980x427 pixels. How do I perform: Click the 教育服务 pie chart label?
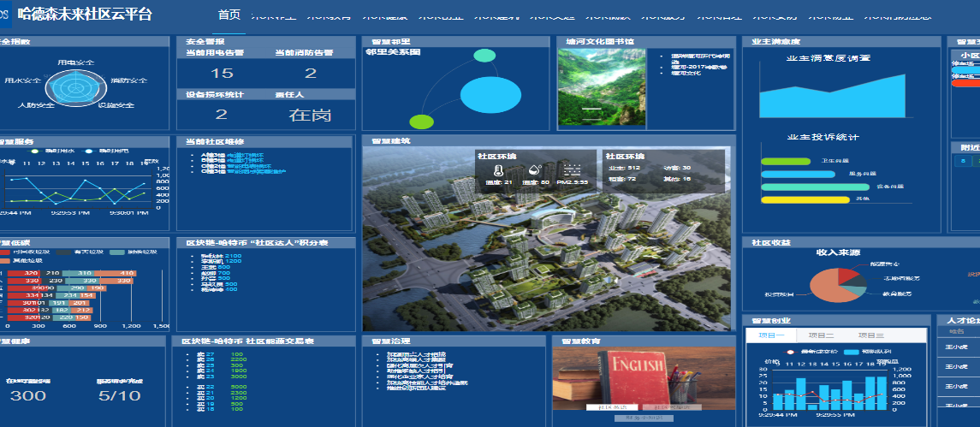896,294
